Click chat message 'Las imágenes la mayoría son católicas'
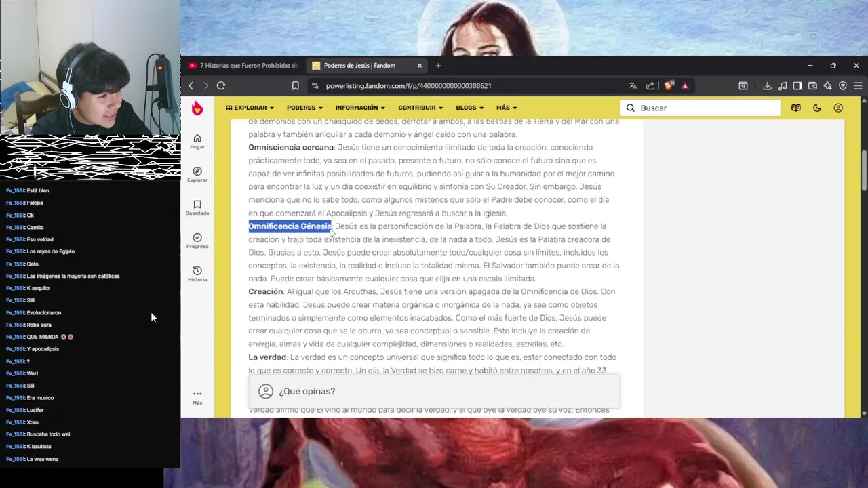Image resolution: width=868 pixels, height=488 pixels. tap(73, 276)
